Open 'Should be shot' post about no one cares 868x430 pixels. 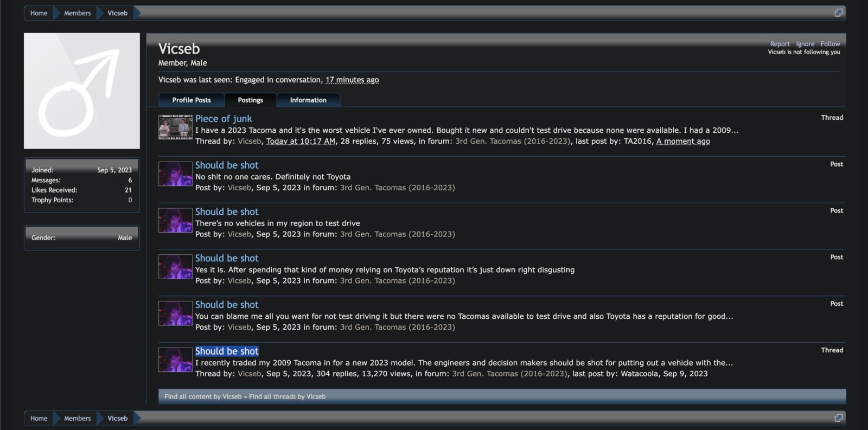point(227,165)
